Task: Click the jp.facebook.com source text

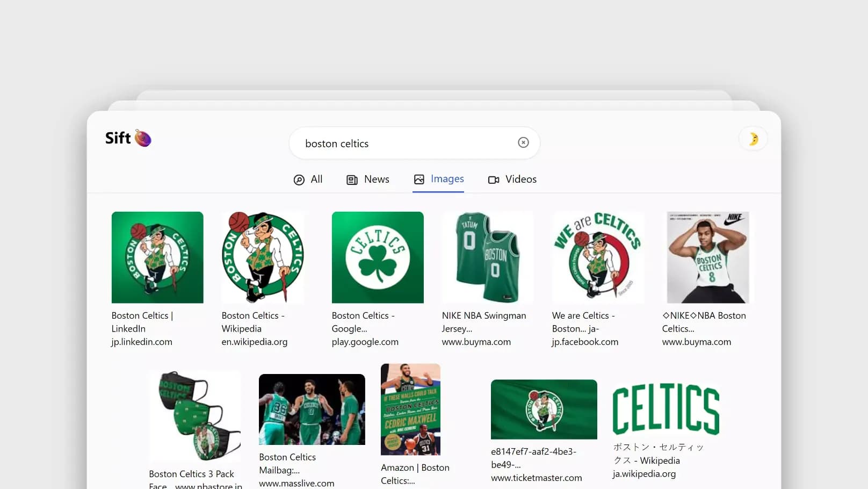Action: [x=585, y=342]
